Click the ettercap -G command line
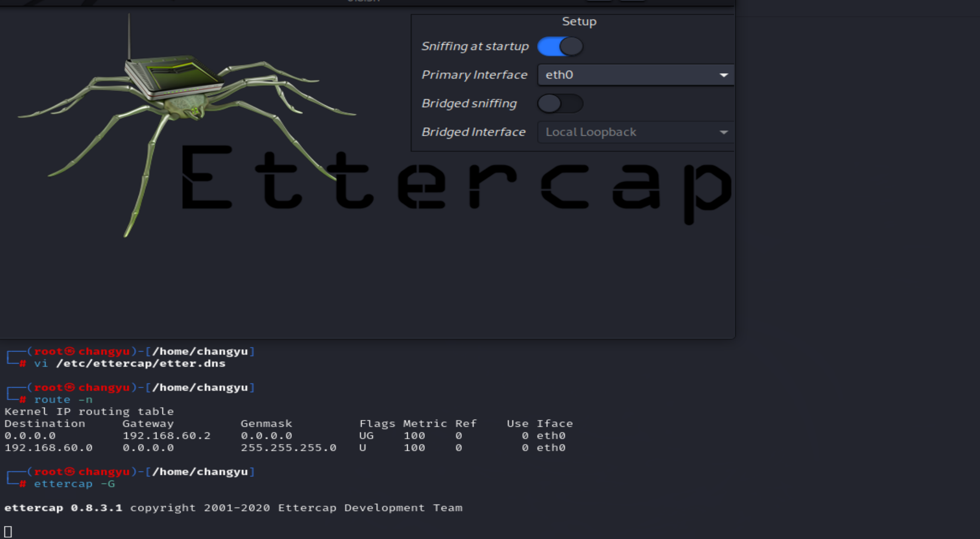The image size is (980, 539). (x=74, y=484)
